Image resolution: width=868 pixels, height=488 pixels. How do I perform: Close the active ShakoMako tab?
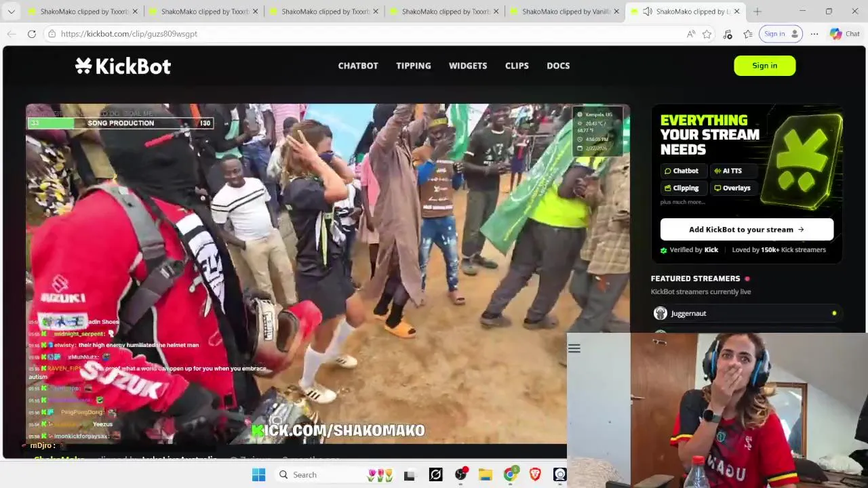(x=737, y=12)
